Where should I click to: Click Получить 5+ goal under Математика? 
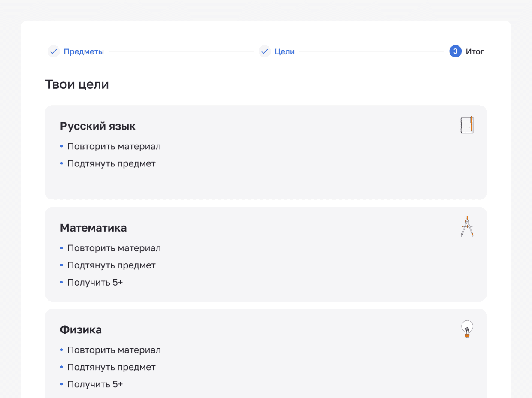pos(95,282)
